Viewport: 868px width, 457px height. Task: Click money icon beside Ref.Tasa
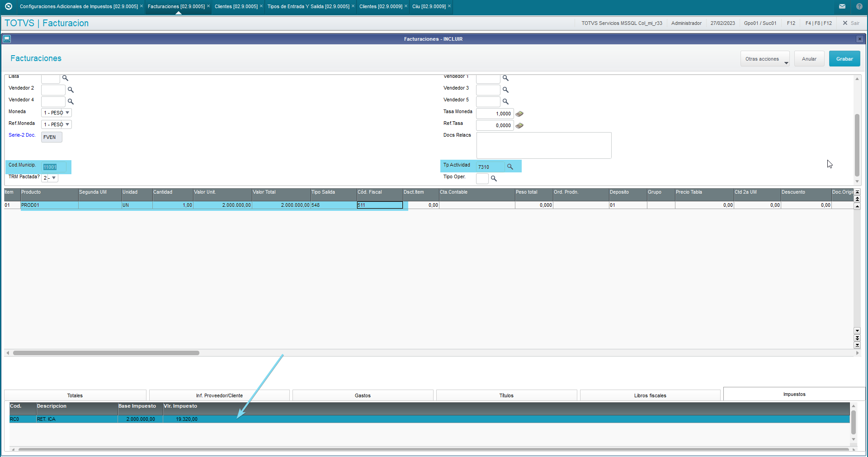click(519, 125)
